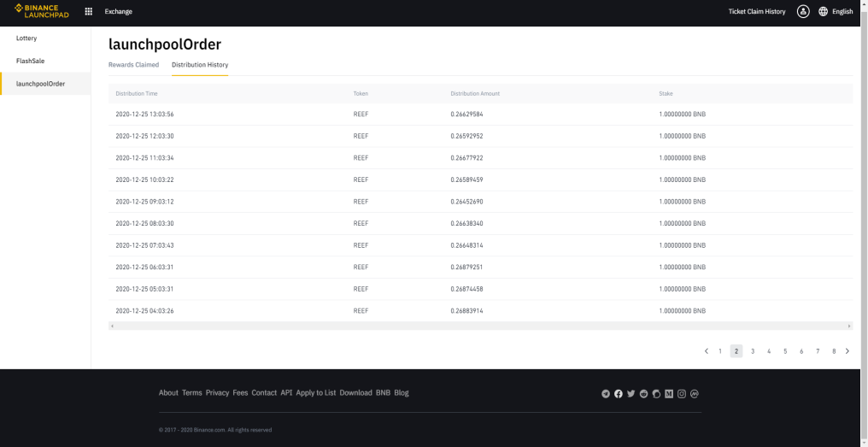
Task: Open the Medium footer icon
Action: click(x=669, y=394)
